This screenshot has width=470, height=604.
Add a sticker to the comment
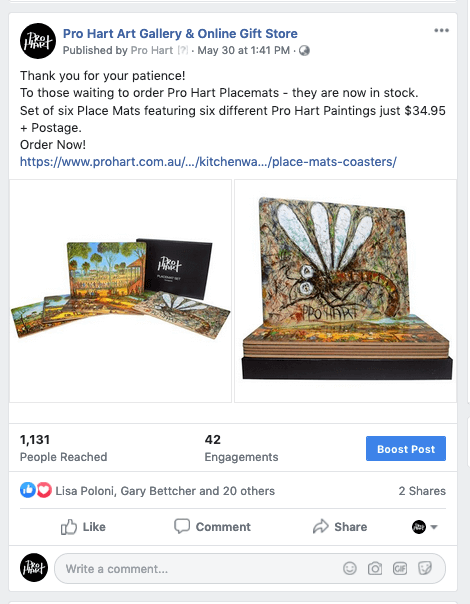pyautogui.click(x=425, y=568)
